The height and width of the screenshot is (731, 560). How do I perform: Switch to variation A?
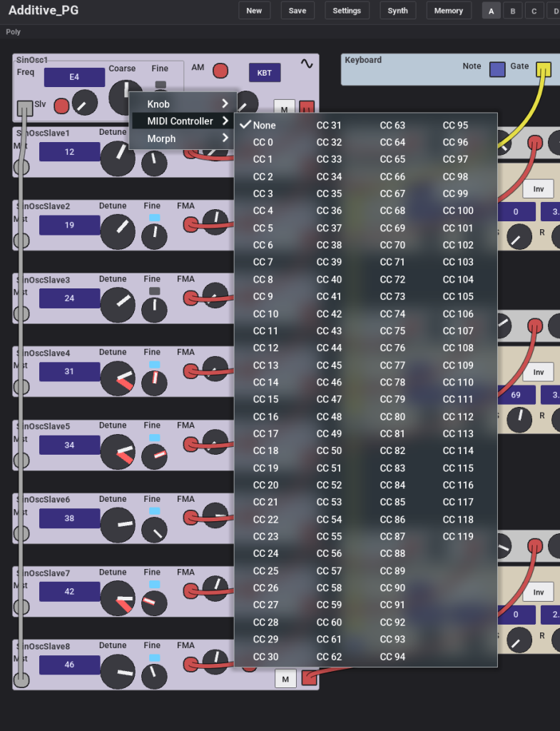point(491,11)
